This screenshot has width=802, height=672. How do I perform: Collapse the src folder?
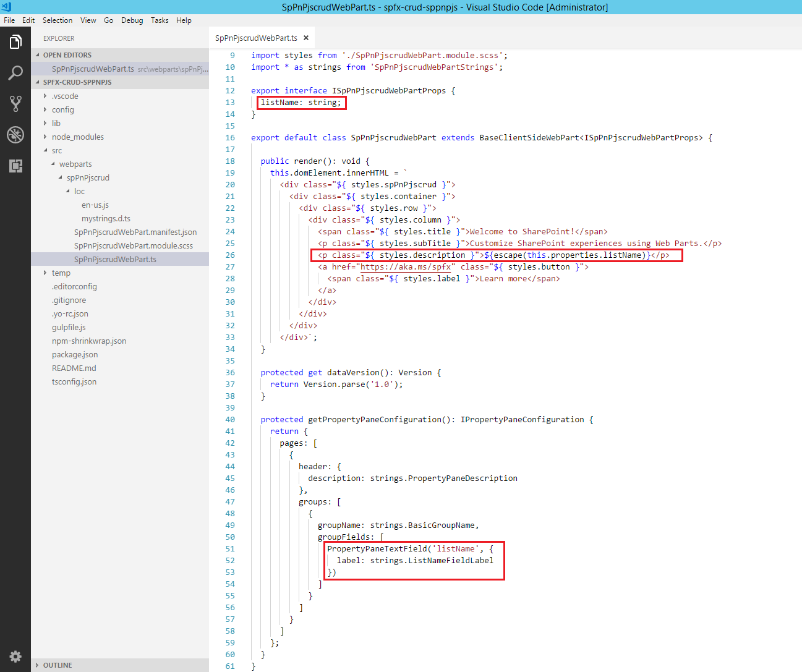coord(56,151)
